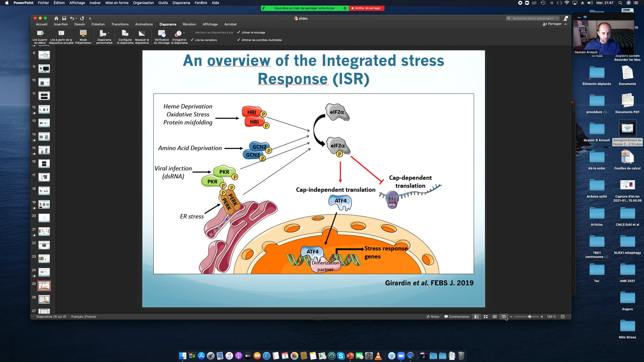Click the language Français (France) indicator
Viewport: 644px width, 362px height.
pyautogui.click(x=84, y=317)
